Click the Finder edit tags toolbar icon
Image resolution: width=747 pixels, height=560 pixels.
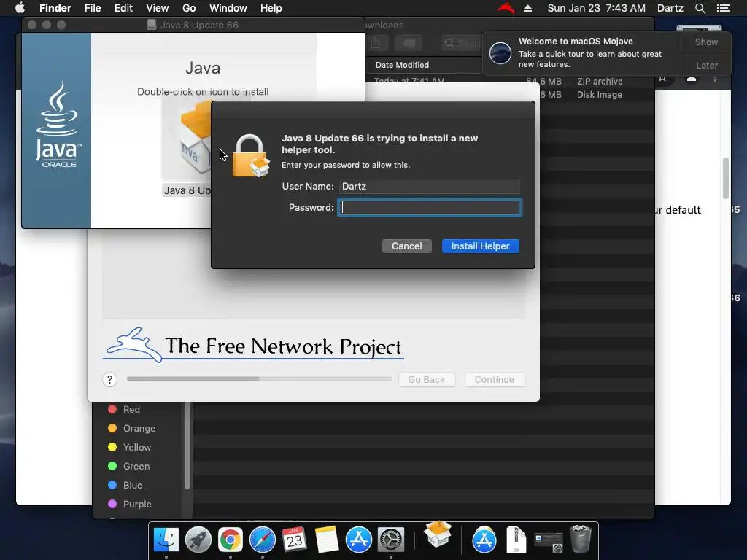click(x=409, y=43)
